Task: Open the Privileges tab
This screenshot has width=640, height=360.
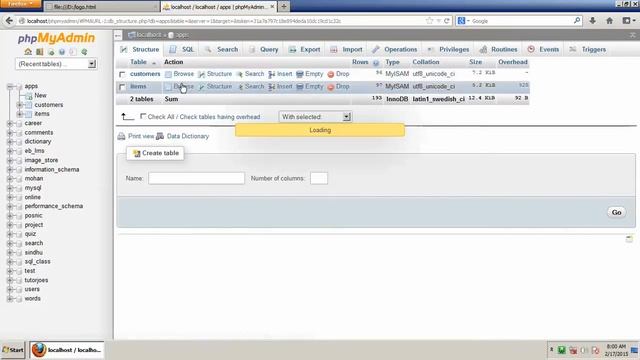Action: tap(448, 49)
